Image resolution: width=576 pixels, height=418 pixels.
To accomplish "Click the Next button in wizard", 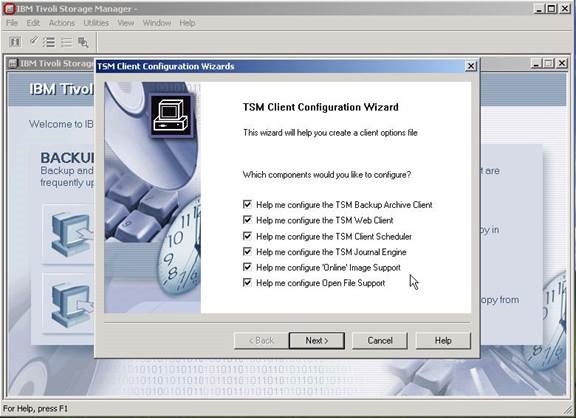I will click(317, 340).
